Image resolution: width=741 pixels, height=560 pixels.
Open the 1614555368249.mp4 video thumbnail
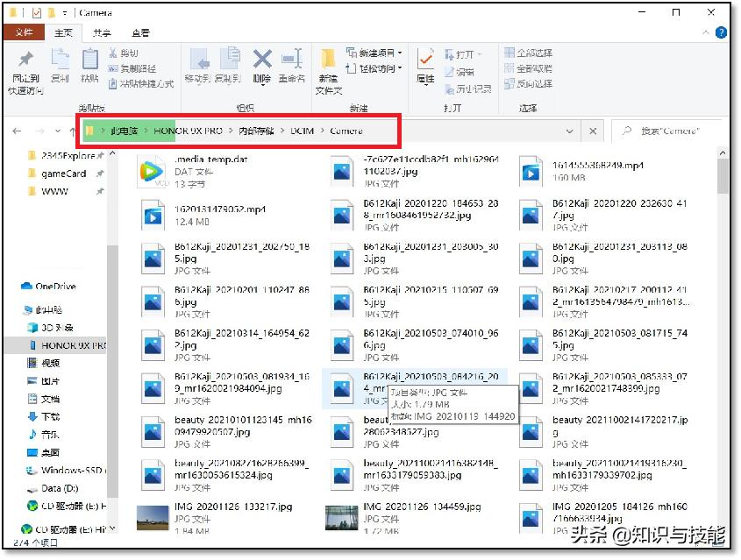tap(531, 172)
